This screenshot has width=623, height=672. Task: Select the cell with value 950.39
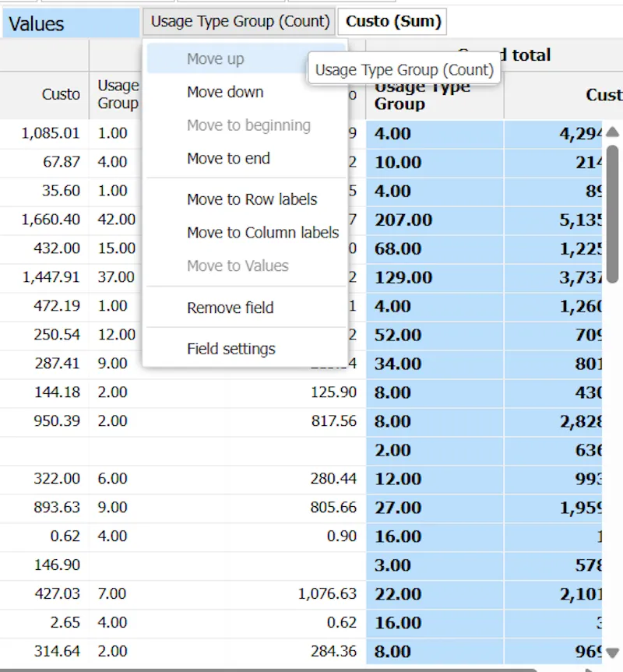pyautogui.click(x=44, y=420)
